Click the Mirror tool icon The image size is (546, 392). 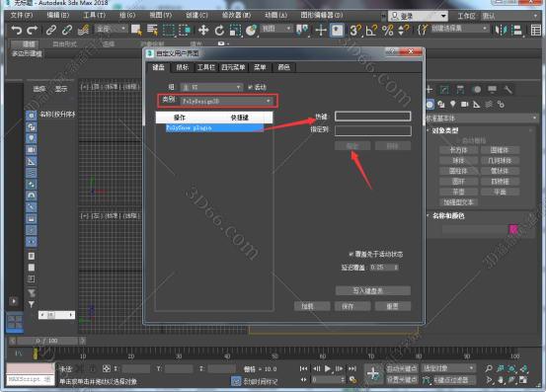click(501, 31)
